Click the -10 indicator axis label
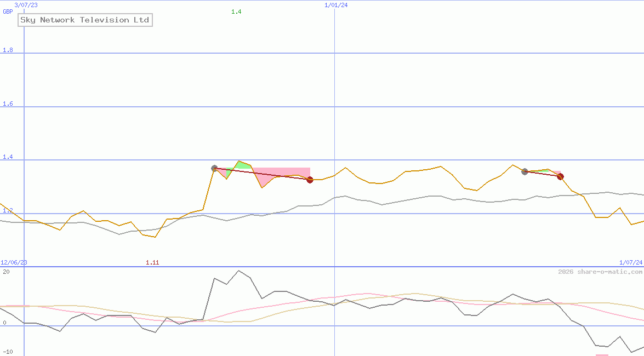The height and width of the screenshot is (356, 644). click(x=8, y=352)
